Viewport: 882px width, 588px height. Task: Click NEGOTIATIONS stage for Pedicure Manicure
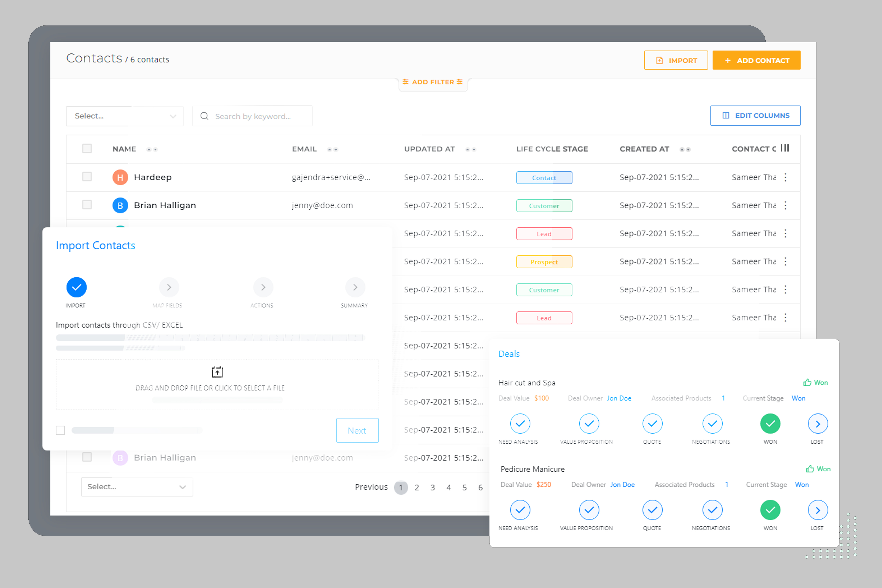coord(712,510)
